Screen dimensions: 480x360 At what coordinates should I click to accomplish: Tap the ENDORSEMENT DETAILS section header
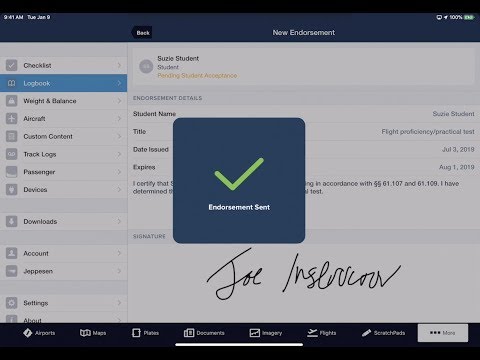click(167, 98)
